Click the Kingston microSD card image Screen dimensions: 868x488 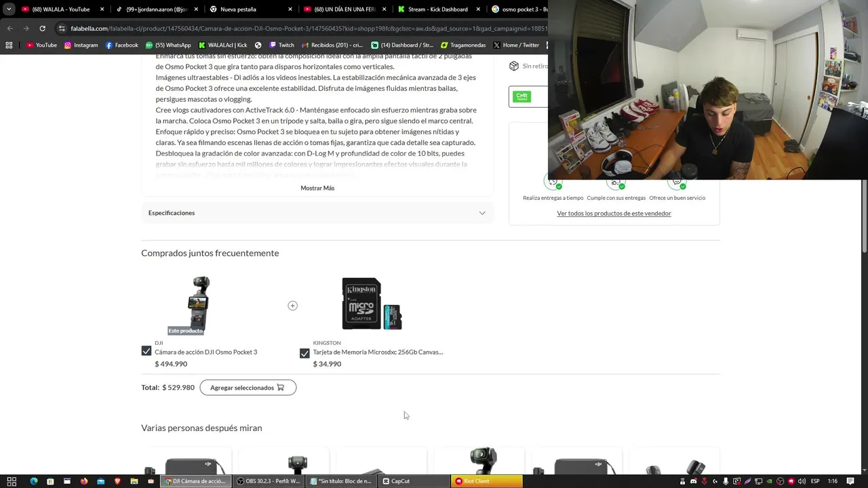(372, 304)
